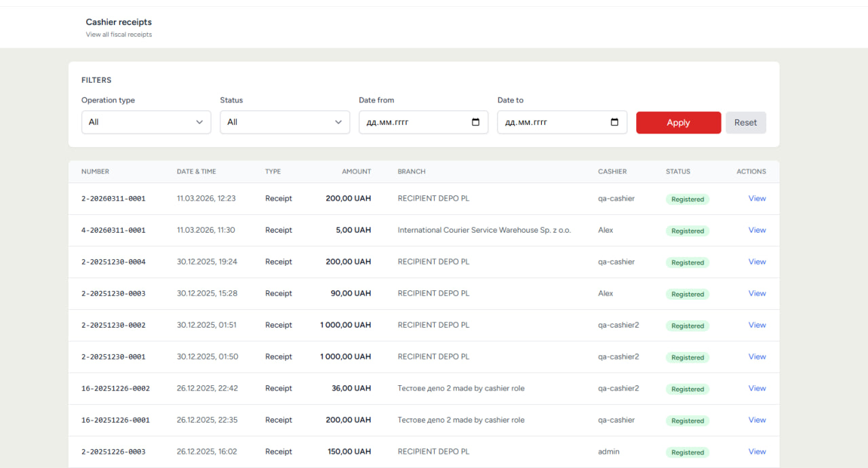View receipt 2-20251230-0001

coord(757,357)
